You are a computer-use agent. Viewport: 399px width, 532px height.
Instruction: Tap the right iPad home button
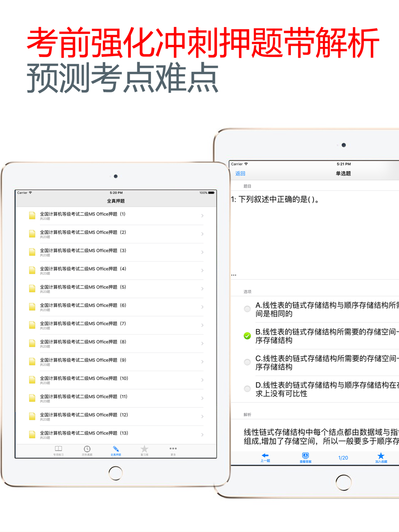(x=344, y=483)
